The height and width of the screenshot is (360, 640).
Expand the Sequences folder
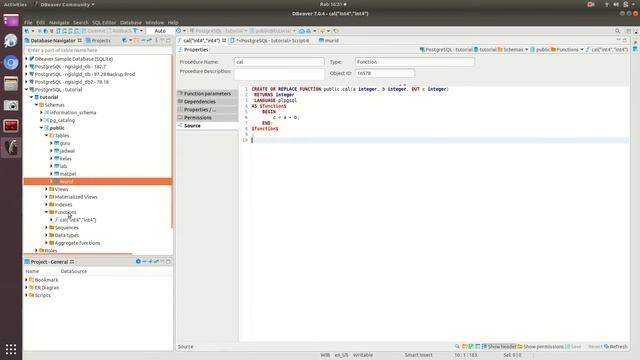coord(47,227)
